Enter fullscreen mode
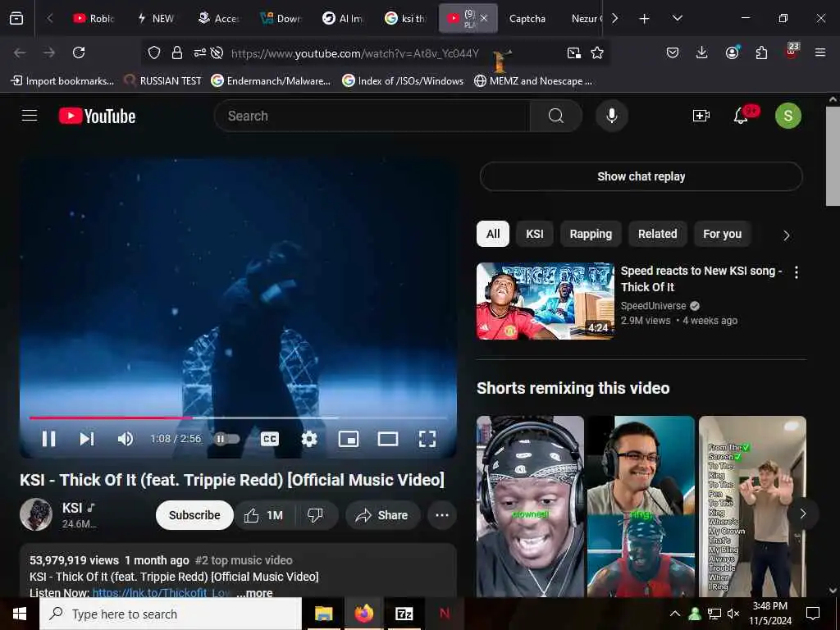Screen dimensions: 840x630 [x=427, y=439]
